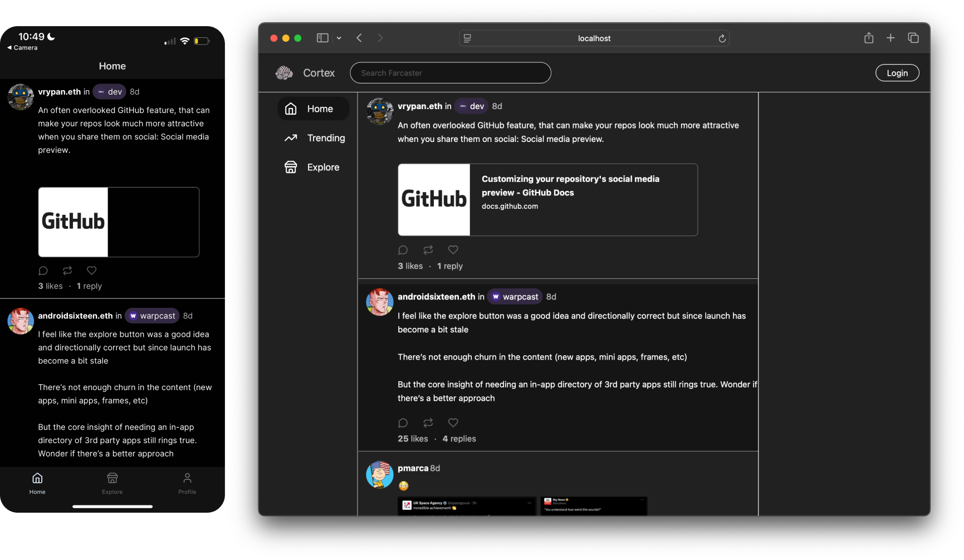This screenshot has width=964, height=560.
Task: Reload the localhost page
Action: click(x=722, y=38)
